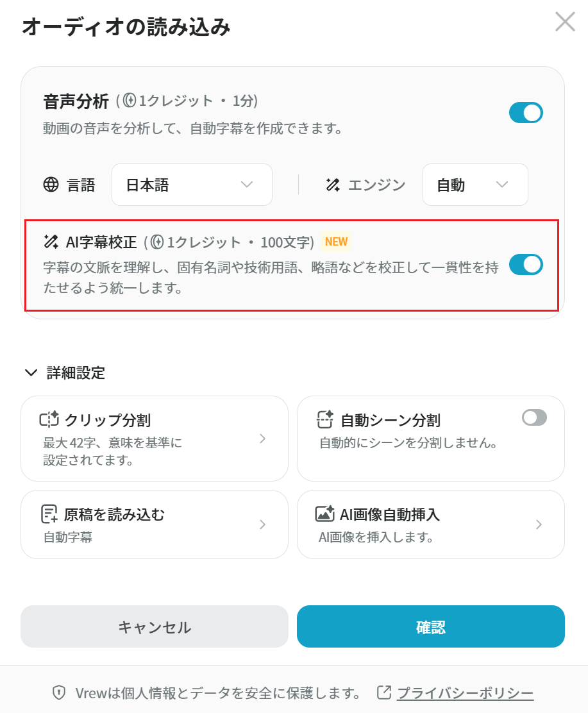The image size is (588, 713).
Task: Click the AI字幕校正 wand icon
Action: pyautogui.click(x=51, y=242)
